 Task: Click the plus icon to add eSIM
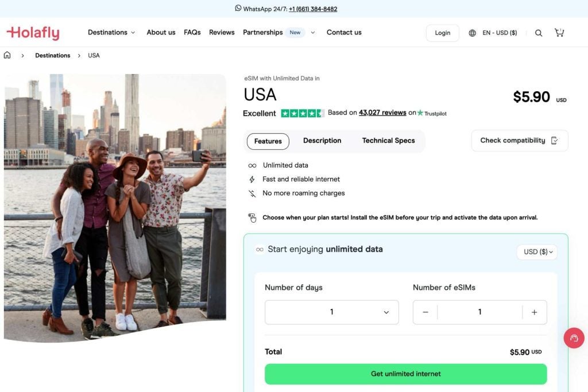pyautogui.click(x=534, y=312)
